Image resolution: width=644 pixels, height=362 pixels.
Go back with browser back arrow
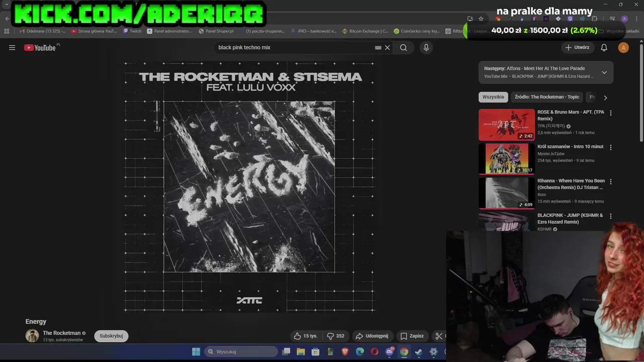coord(7,19)
